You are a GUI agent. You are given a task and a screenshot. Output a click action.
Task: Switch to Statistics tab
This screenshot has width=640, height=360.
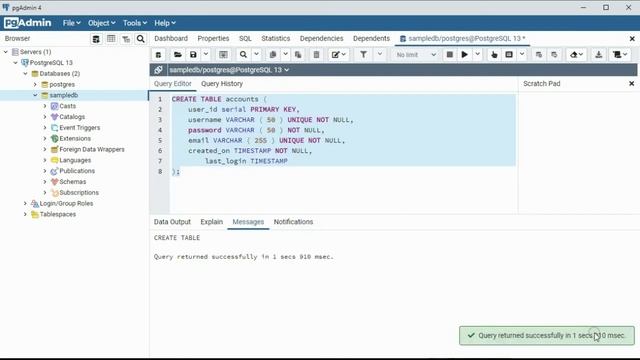point(276,38)
